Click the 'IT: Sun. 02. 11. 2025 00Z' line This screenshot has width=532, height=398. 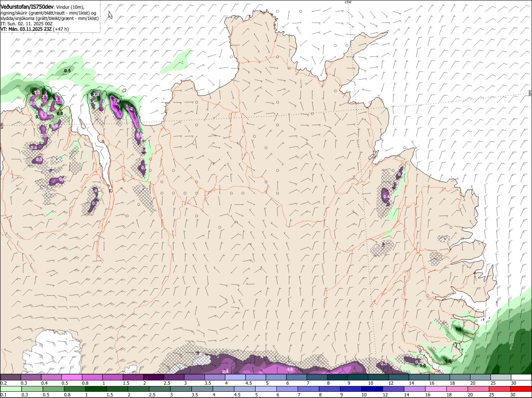pyautogui.click(x=26, y=24)
